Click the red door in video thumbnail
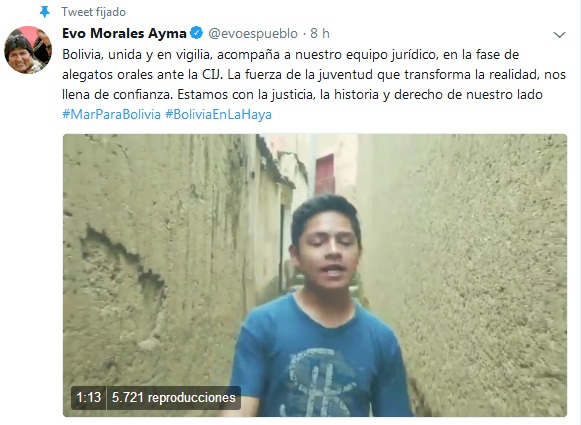Image resolution: width=581 pixels, height=425 pixels. point(325,174)
